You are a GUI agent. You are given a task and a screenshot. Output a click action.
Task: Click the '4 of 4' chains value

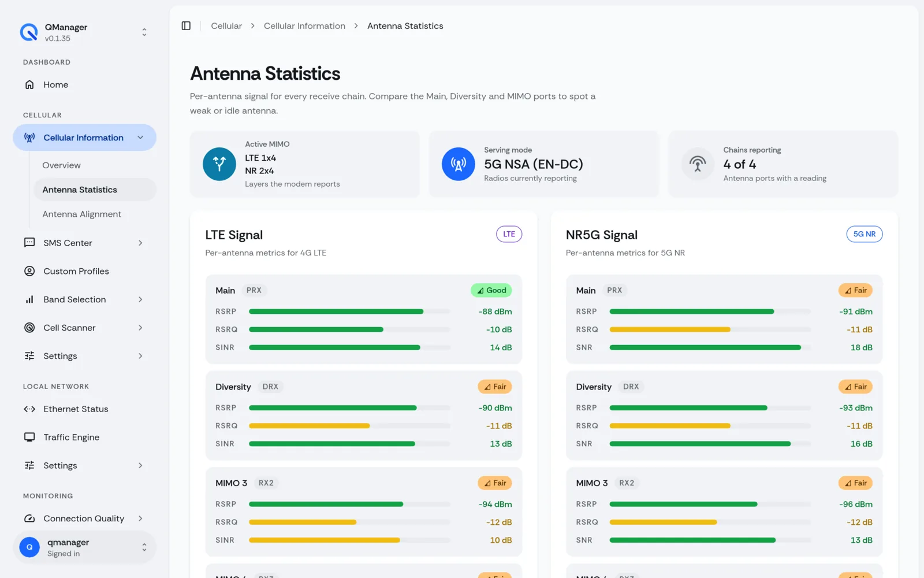(740, 164)
